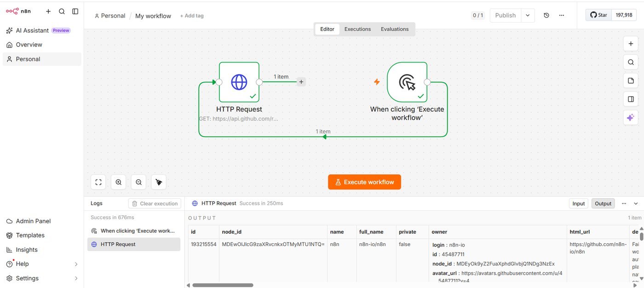Click the 197,918 star count
The width and height of the screenshot is (644, 288).
tap(624, 15)
